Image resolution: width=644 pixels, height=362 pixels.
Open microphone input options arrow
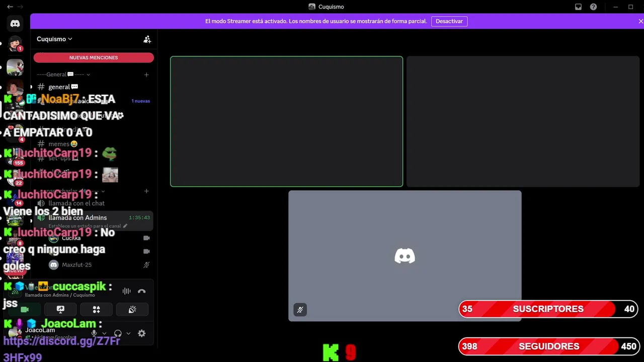coord(104,333)
